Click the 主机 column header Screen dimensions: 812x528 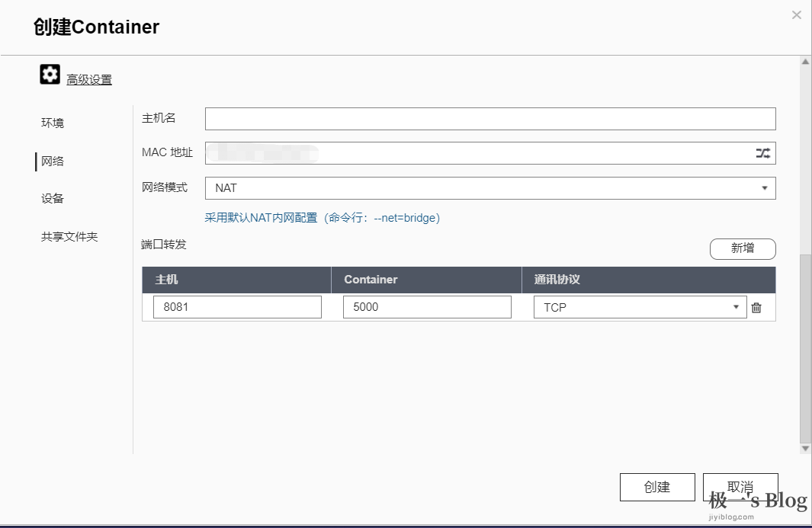click(236, 280)
